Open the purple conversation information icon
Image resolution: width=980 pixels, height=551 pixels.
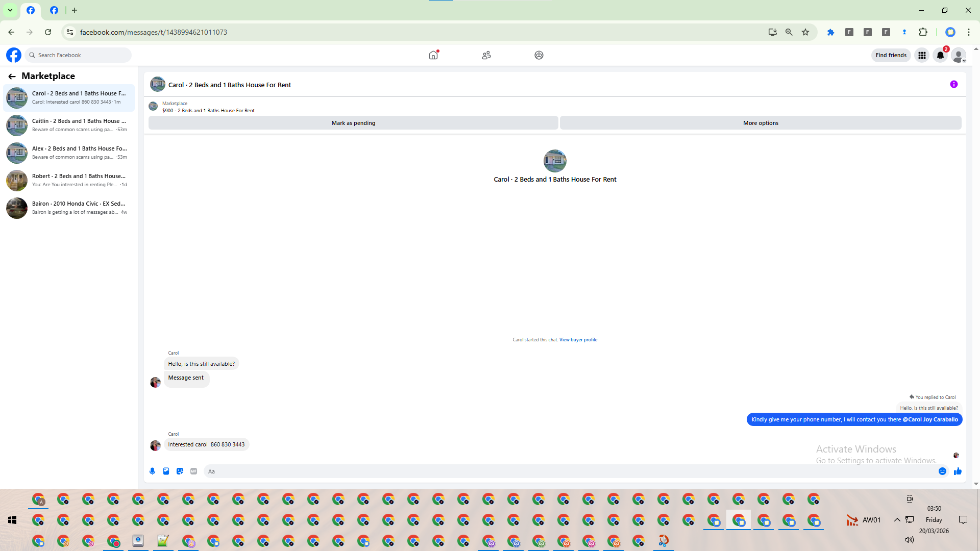coord(953,85)
